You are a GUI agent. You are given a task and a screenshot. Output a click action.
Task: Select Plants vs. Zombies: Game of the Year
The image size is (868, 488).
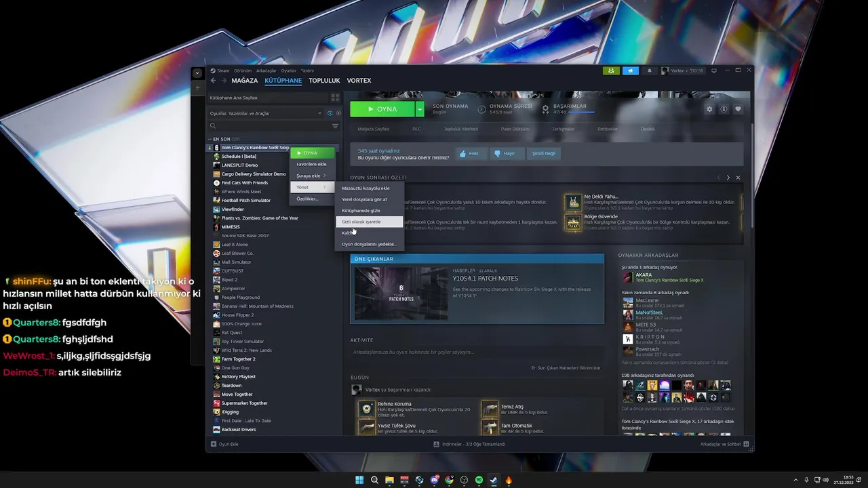pyautogui.click(x=260, y=218)
